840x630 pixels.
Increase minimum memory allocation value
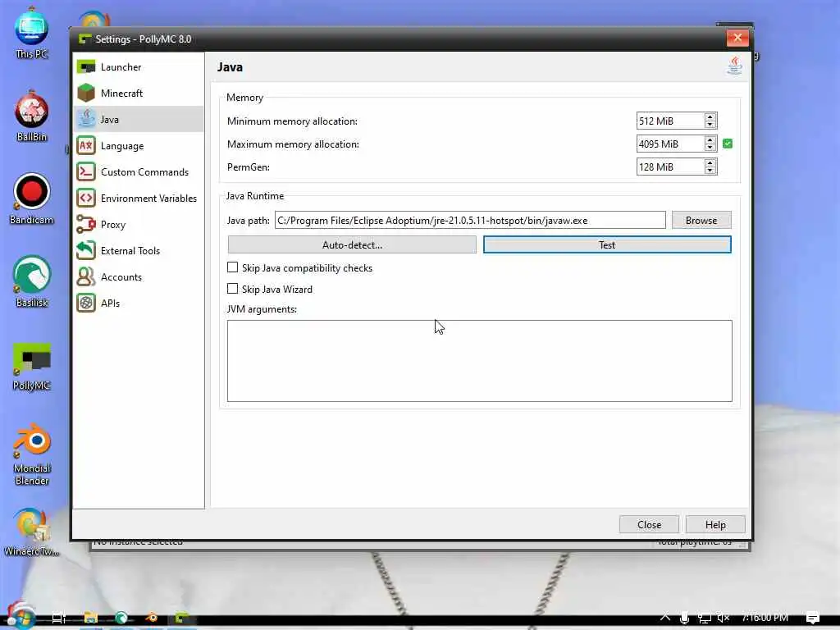click(x=710, y=117)
